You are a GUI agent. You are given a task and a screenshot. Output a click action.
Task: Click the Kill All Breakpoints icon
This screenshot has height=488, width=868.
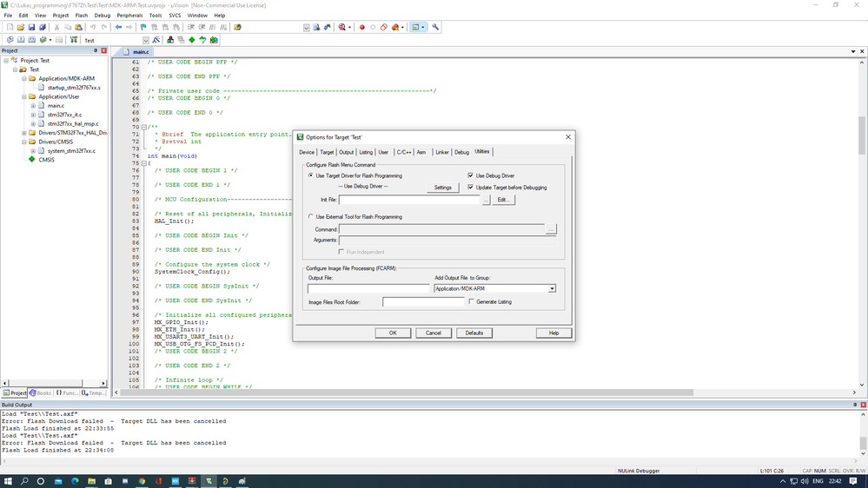[x=394, y=27]
